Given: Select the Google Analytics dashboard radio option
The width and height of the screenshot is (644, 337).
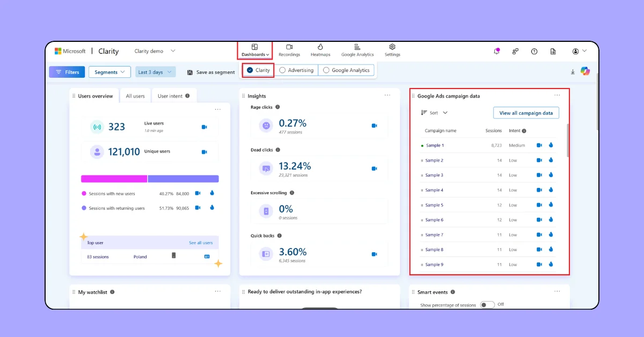Looking at the screenshot, I should (346, 70).
